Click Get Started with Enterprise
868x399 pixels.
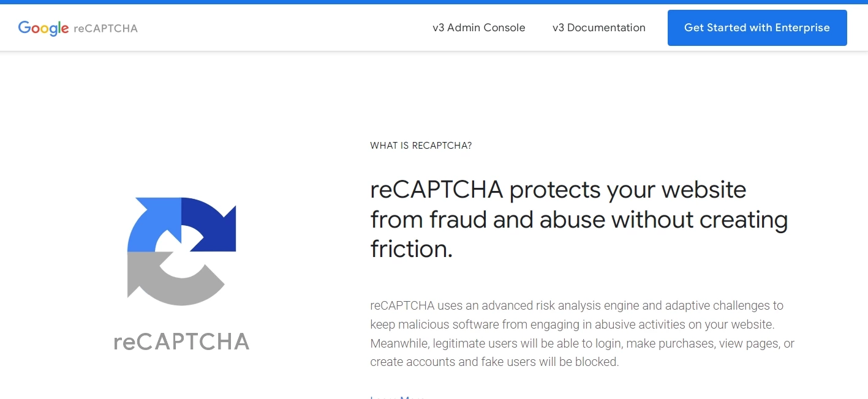(757, 28)
